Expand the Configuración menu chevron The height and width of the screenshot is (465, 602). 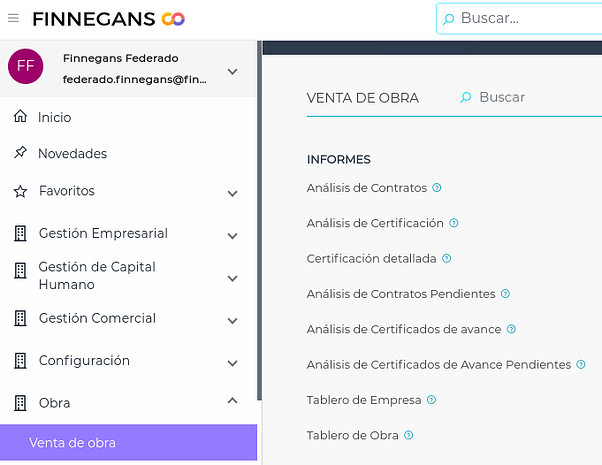(x=232, y=362)
